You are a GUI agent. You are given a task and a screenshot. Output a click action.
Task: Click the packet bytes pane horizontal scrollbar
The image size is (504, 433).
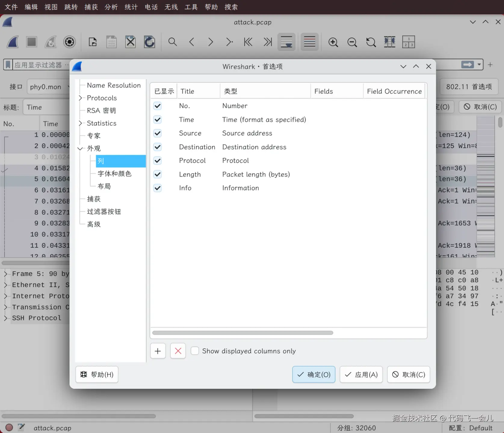[304, 416]
